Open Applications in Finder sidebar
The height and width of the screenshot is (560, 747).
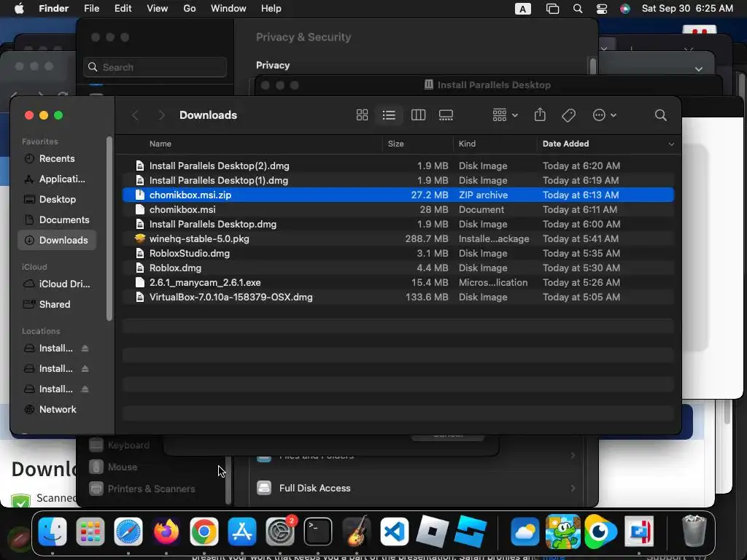[57, 179]
